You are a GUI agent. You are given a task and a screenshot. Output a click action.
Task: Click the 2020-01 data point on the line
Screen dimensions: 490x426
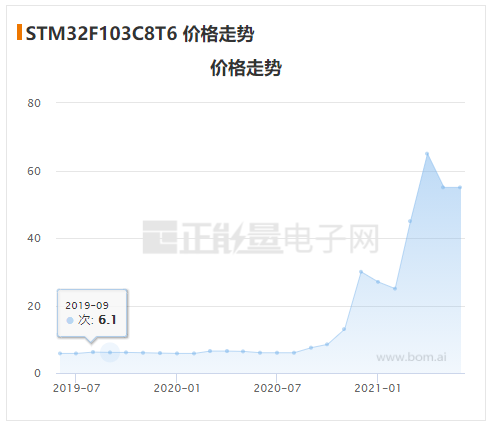[177, 353]
